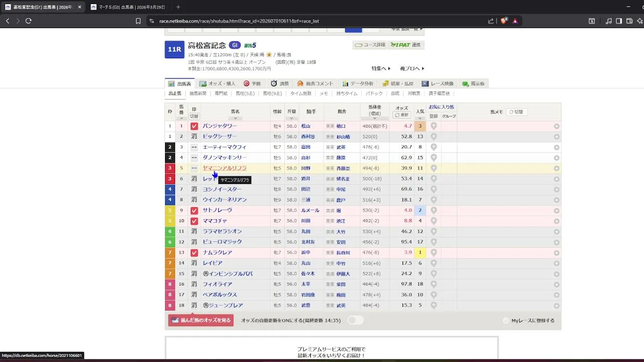This screenshot has height=362, width=644.
Task: Sort by 斤量 column arrow
Action: pos(292,118)
